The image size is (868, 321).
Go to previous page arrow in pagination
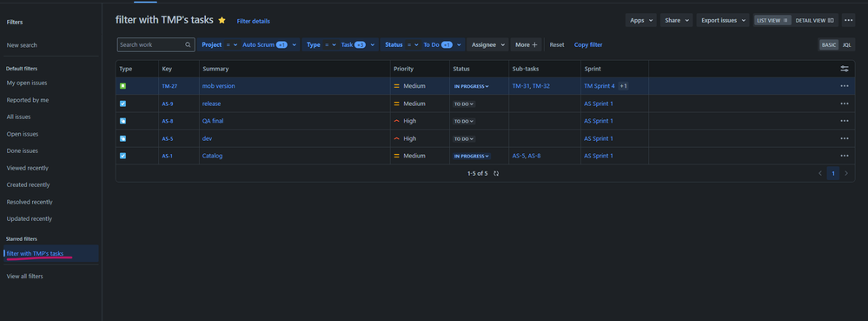(x=820, y=173)
